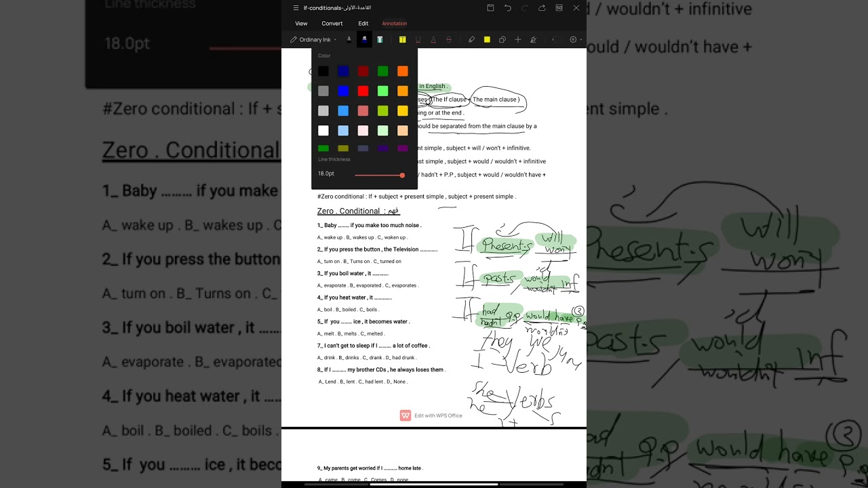
Task: Open the shapes tool
Action: (502, 40)
